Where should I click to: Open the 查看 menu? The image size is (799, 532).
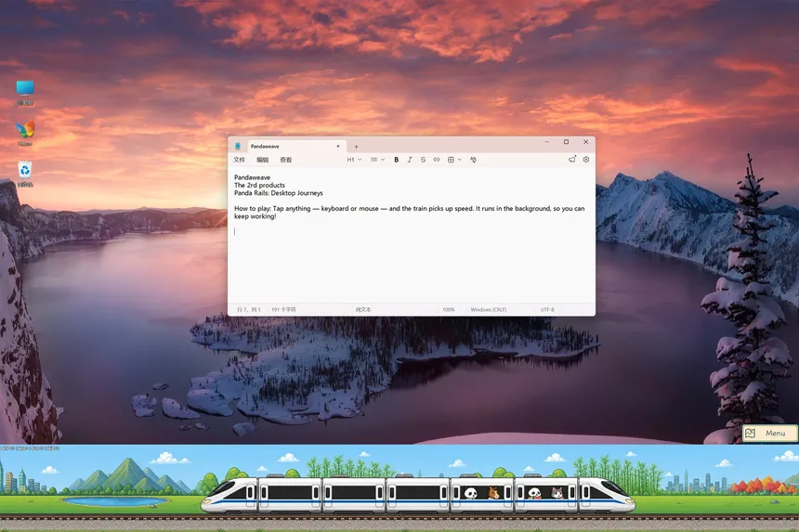click(x=286, y=160)
